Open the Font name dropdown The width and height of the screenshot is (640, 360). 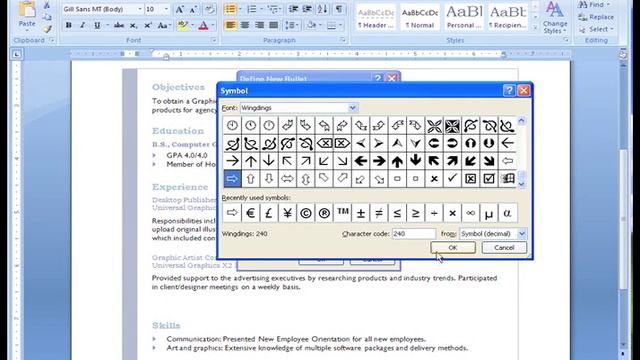pyautogui.click(x=140, y=9)
